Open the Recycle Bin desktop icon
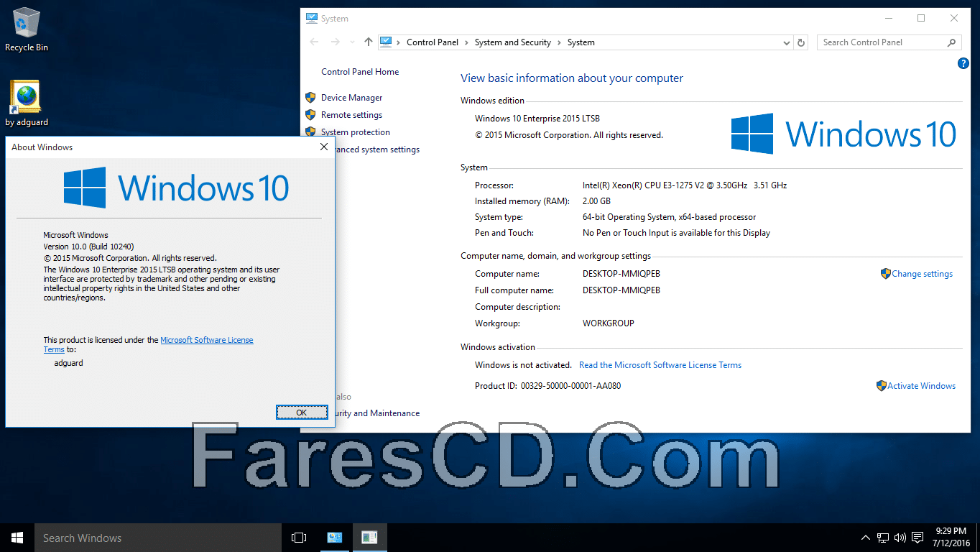 (x=27, y=29)
